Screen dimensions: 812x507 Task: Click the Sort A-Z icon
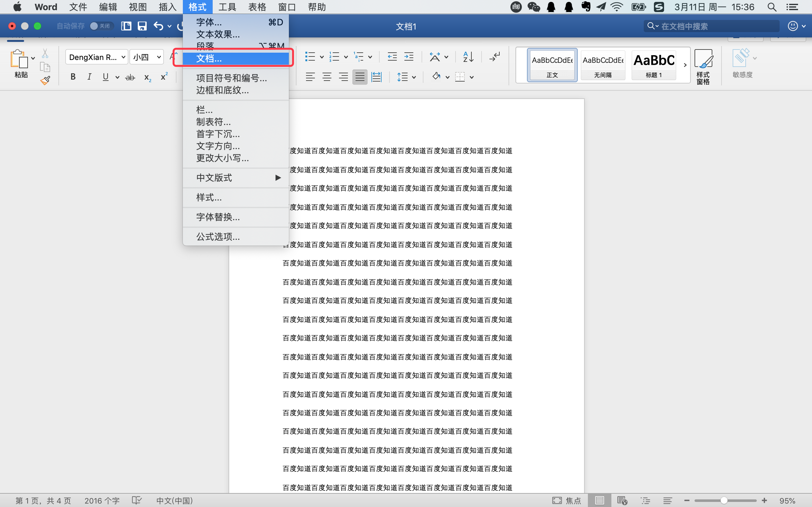[468, 57]
